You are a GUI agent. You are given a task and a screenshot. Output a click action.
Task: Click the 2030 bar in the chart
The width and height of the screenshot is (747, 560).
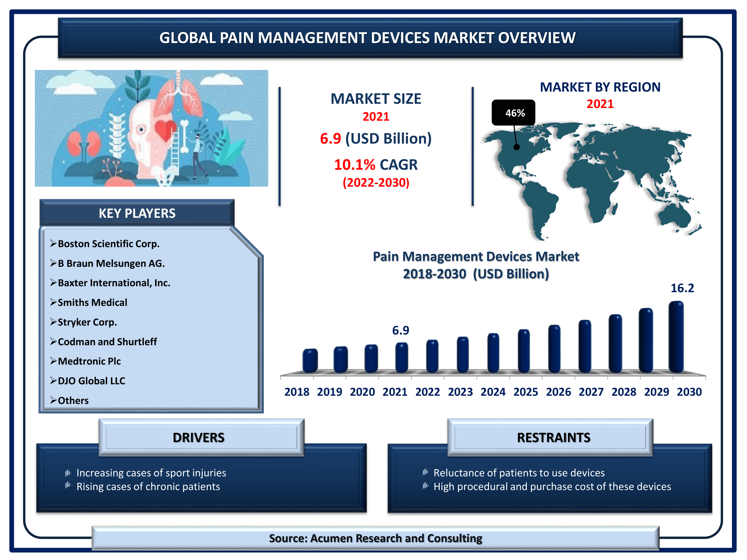(x=676, y=337)
